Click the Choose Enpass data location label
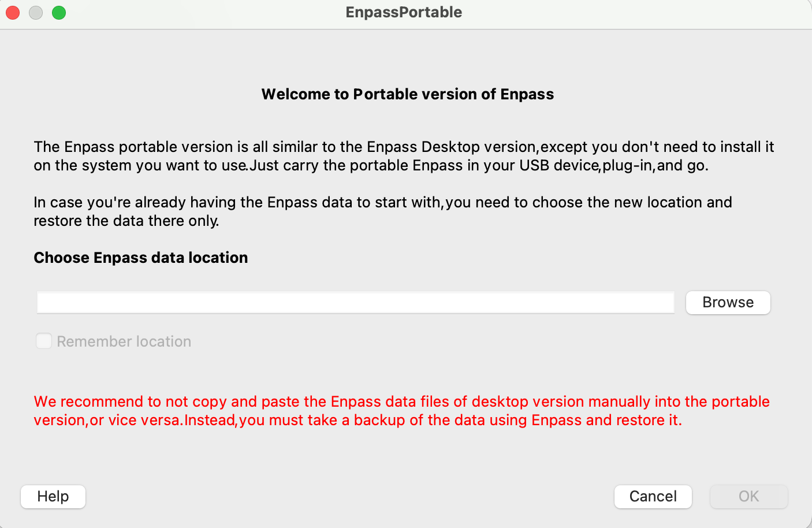This screenshot has height=528, width=812. coord(140,258)
